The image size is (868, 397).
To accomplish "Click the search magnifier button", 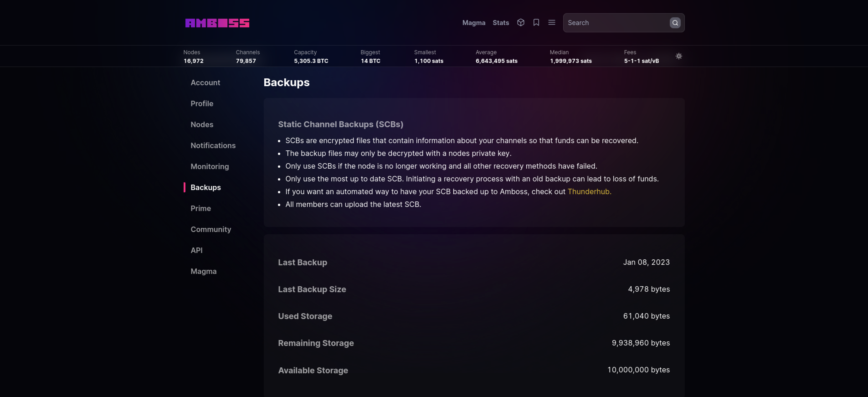I will [675, 23].
